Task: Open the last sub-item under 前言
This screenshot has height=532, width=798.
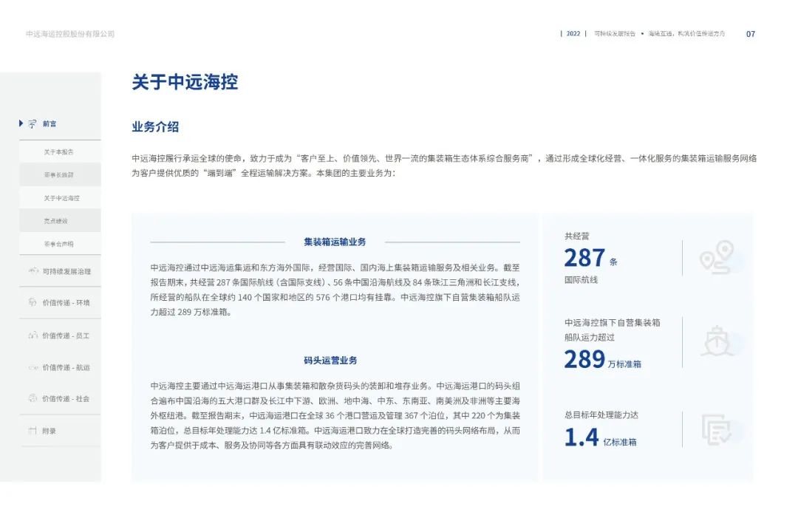Action: [x=58, y=244]
